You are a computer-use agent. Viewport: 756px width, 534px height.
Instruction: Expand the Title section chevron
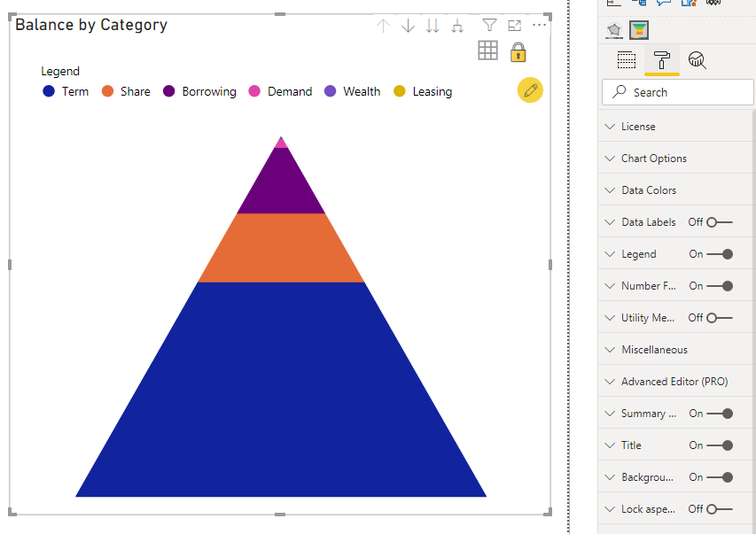coord(610,445)
